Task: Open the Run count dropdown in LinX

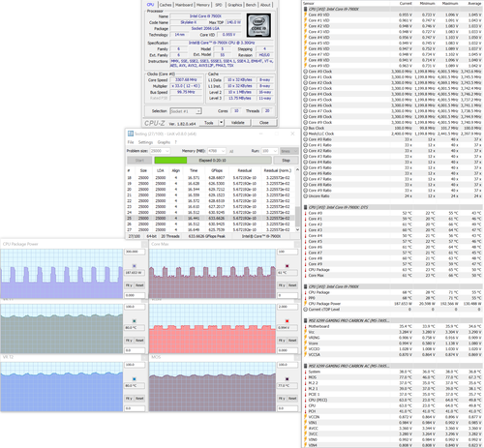Action: point(270,151)
